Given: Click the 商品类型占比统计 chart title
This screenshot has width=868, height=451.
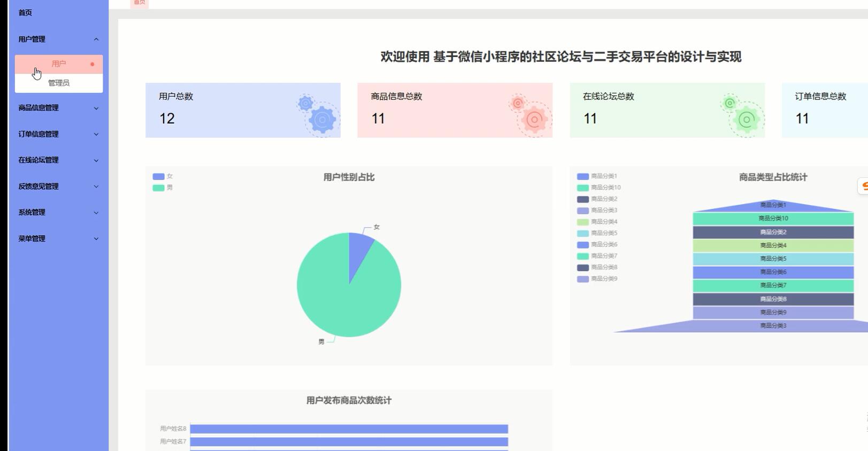Looking at the screenshot, I should pos(773,177).
